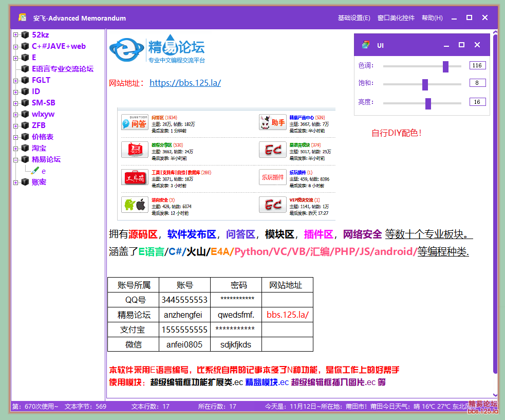The width and height of the screenshot is (505, 420).
Task: Click the 助手 rabbit mascot icon
Action: [272, 123]
